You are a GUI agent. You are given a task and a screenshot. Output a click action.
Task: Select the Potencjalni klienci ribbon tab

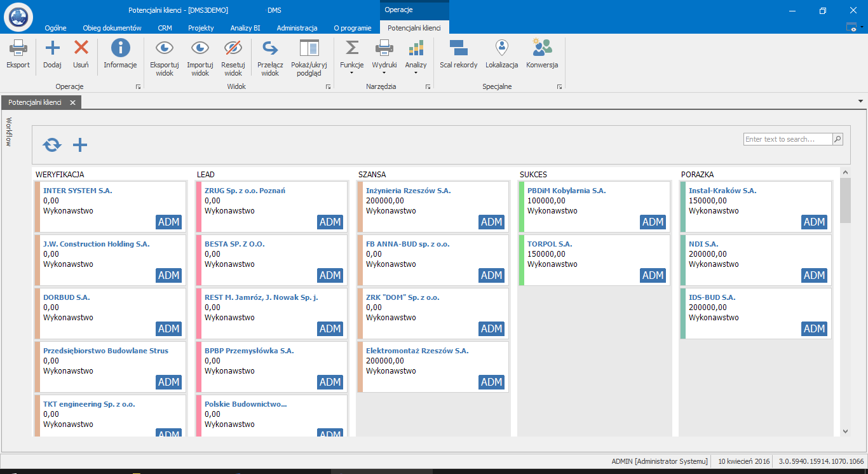coord(414,28)
